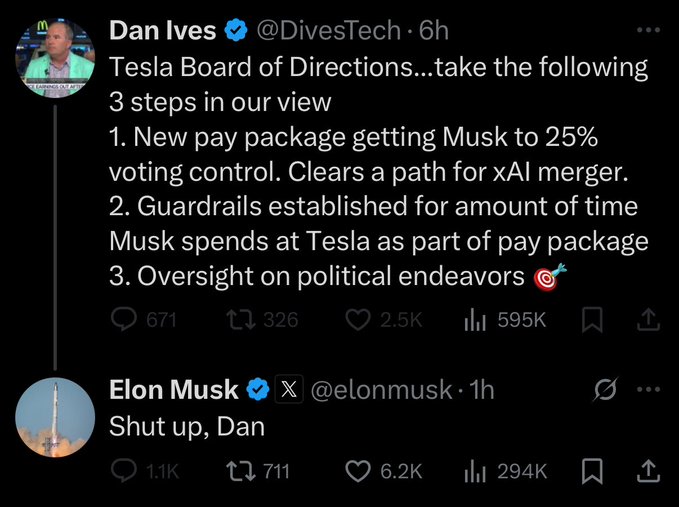This screenshot has width=679, height=507.
Task: Reply to Dan Ives' tweet
Action: coord(123,320)
